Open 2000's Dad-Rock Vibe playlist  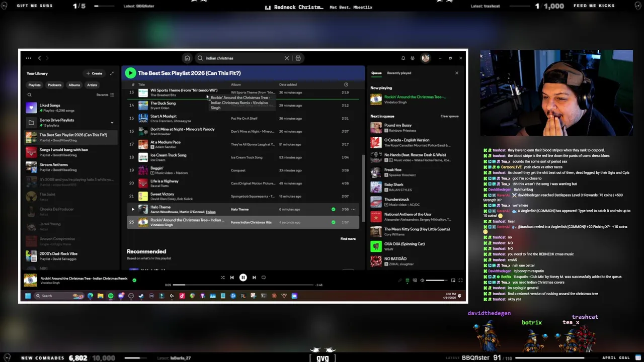[70, 256]
